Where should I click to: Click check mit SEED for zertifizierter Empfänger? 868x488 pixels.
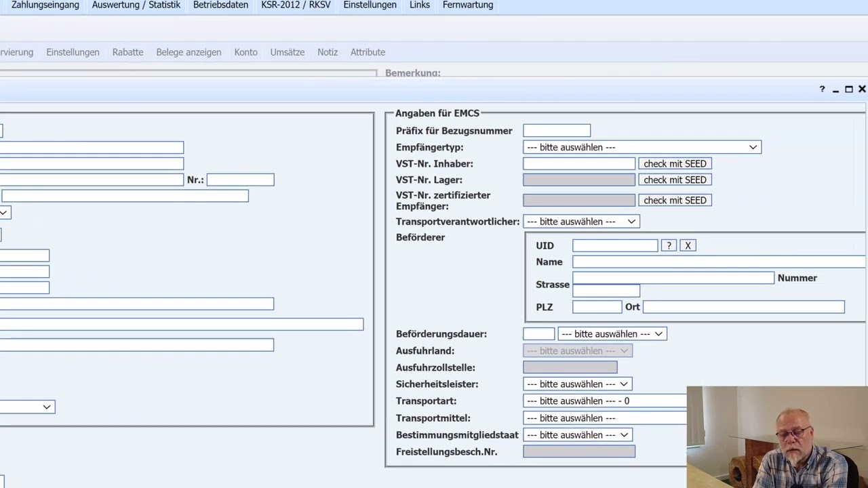click(x=675, y=200)
